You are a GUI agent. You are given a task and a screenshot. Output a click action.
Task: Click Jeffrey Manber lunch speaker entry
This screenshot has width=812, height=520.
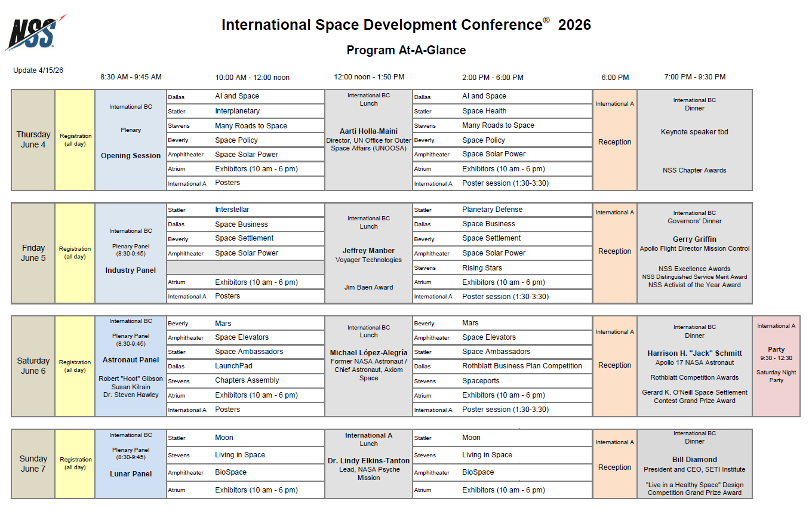click(x=368, y=251)
